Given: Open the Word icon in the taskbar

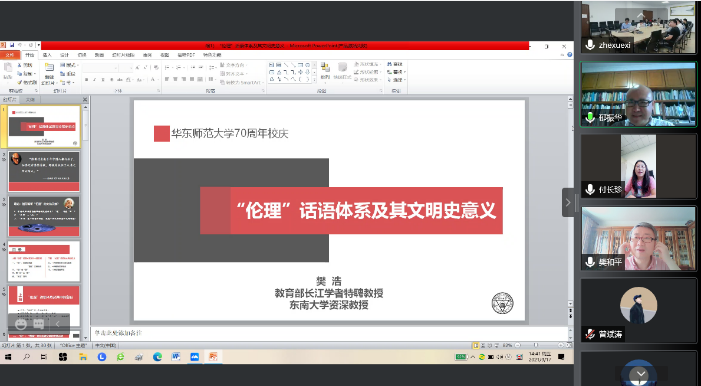Looking at the screenshot, I should tap(176, 356).
